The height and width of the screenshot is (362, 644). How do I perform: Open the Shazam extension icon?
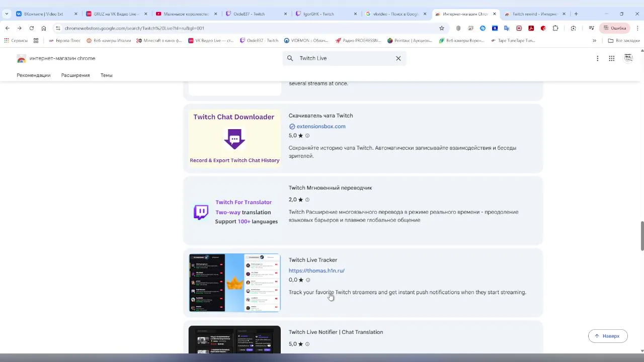483,28
